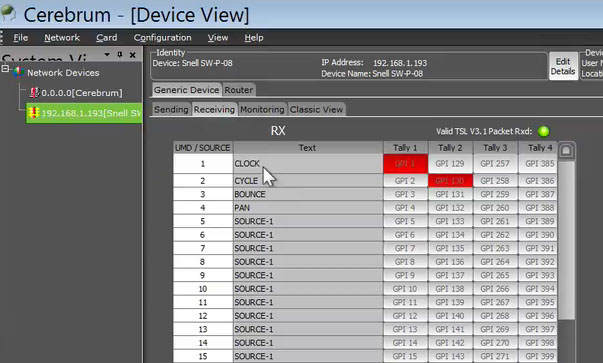Open the Card menu
Image resolution: width=603 pixels, height=363 pixels.
click(x=107, y=38)
